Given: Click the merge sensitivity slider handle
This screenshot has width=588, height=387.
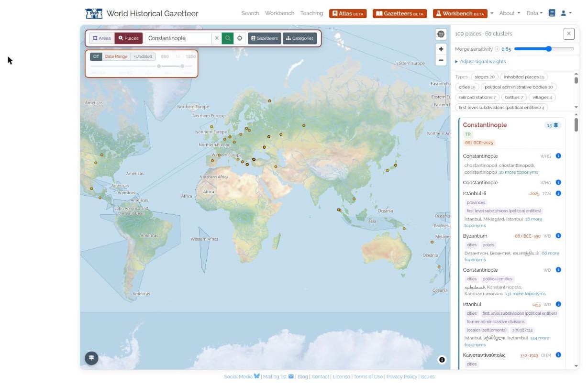Looking at the screenshot, I should [548, 49].
